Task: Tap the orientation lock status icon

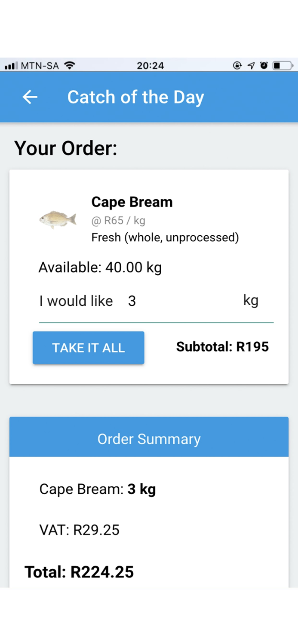Action: (x=237, y=66)
